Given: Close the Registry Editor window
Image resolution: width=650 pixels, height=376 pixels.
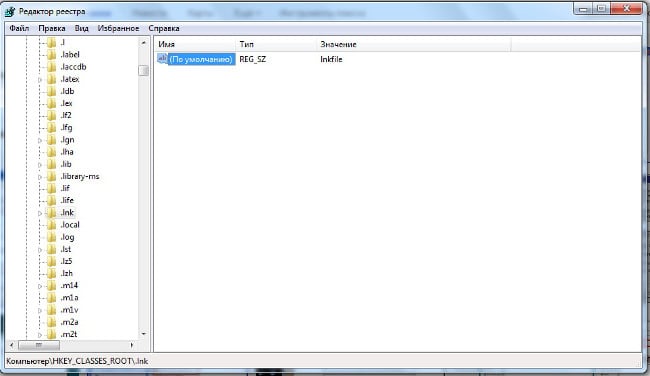Looking at the screenshot, I should coord(626,9).
